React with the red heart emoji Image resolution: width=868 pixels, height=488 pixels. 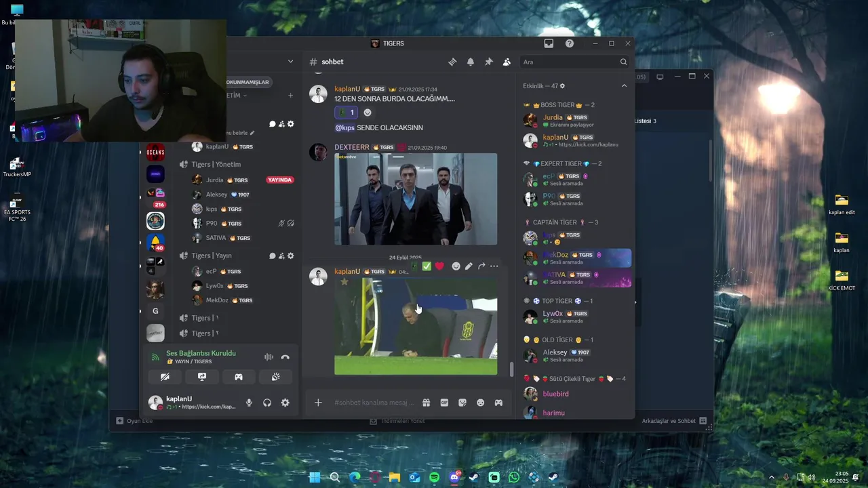click(x=439, y=266)
